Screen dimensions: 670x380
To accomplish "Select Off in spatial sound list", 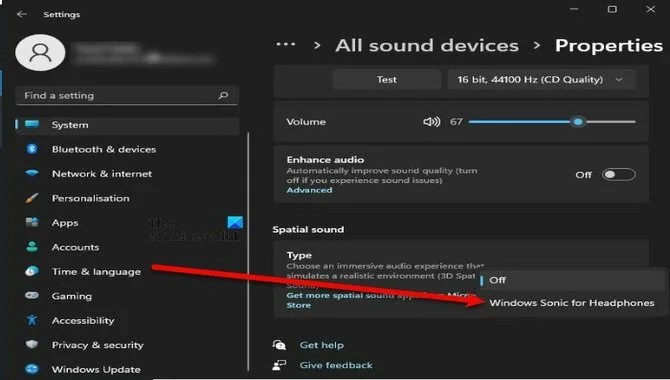I will click(573, 280).
